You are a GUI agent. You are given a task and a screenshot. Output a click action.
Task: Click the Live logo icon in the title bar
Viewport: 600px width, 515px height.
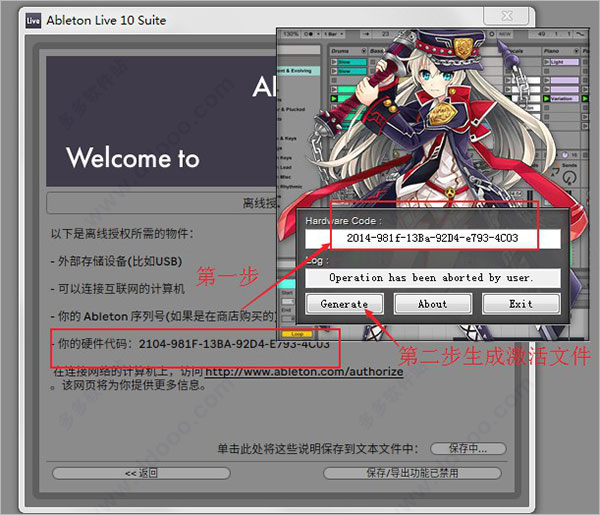(33, 21)
